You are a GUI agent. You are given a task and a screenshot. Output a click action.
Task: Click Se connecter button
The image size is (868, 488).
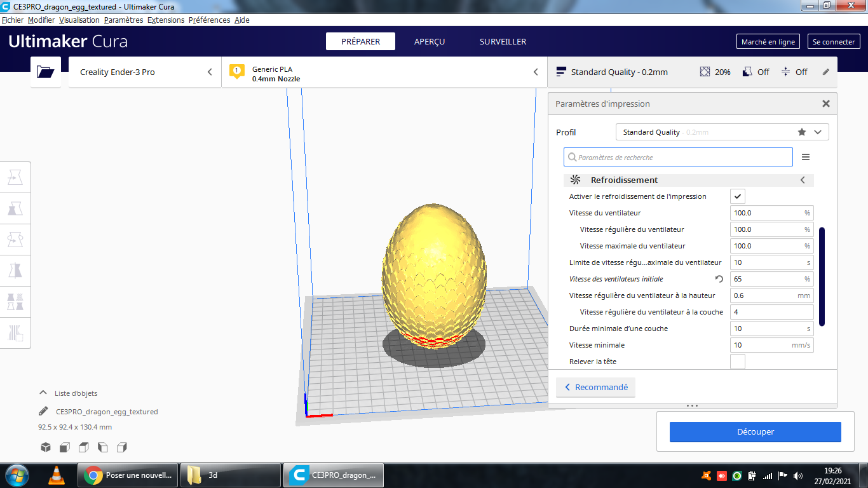point(834,42)
